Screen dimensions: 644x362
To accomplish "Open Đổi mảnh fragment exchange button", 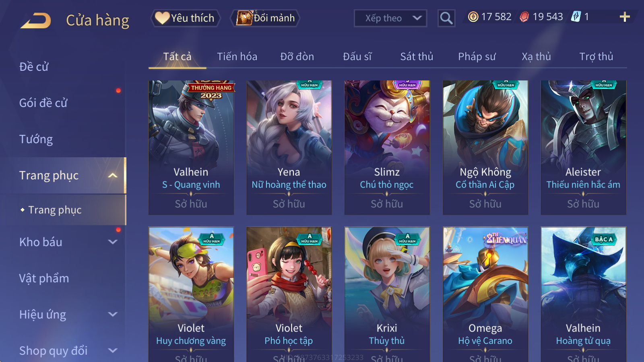I will [265, 18].
